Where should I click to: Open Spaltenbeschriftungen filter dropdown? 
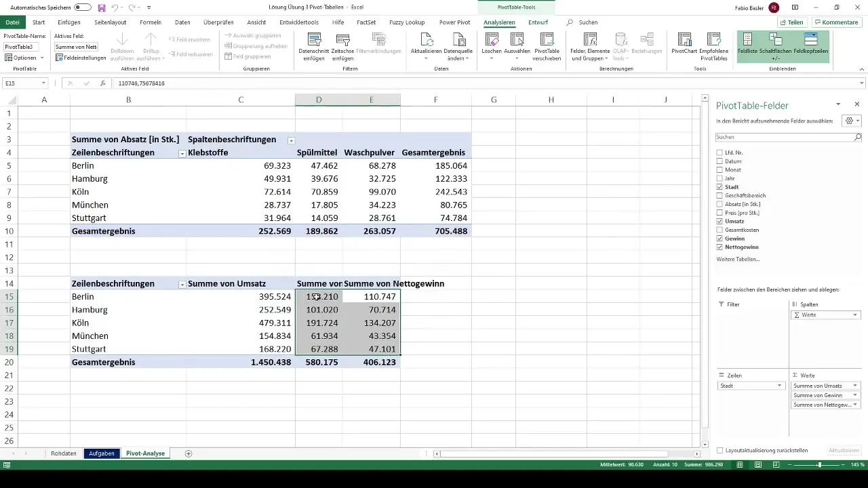292,140
